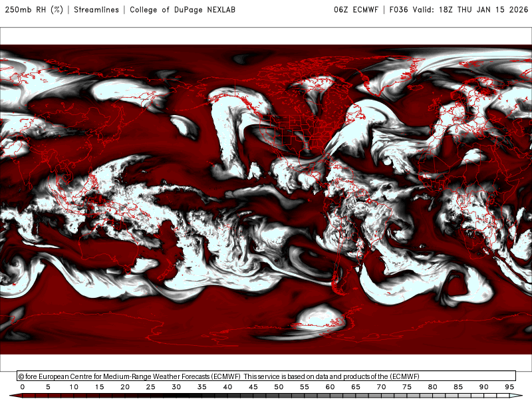Click colorbar tick label '30'

[176, 387]
